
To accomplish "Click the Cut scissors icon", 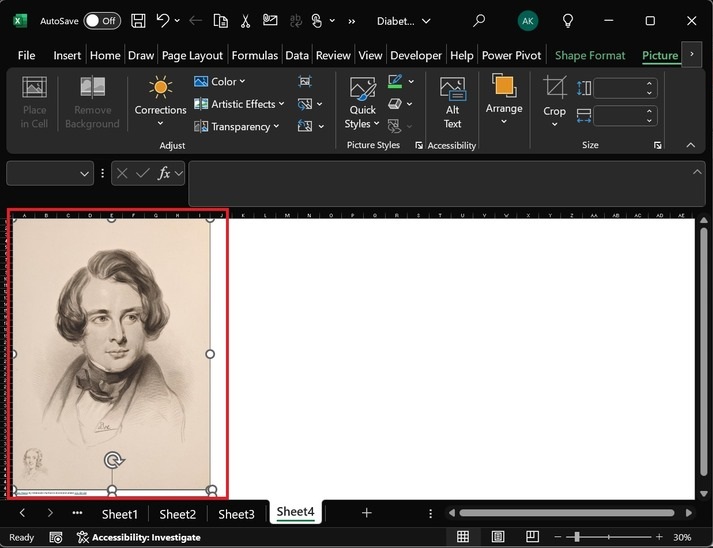I will coord(247,20).
